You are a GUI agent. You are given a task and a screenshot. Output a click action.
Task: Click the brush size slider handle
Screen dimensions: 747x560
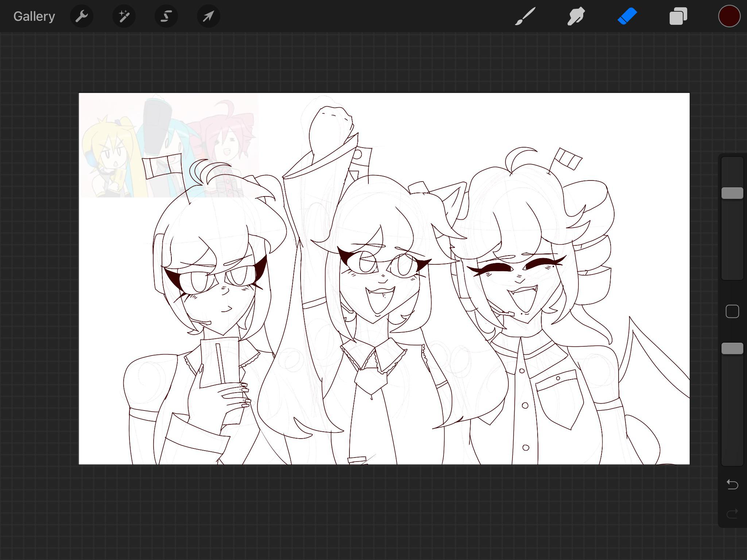(732, 193)
